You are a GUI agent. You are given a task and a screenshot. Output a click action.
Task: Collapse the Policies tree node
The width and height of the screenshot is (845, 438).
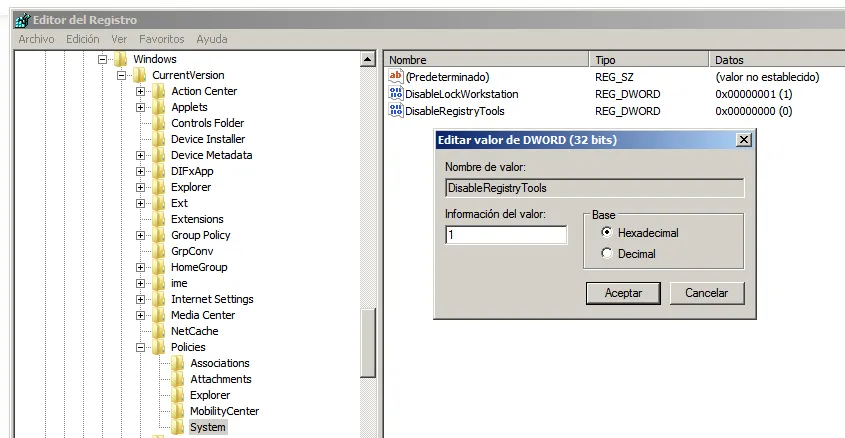click(x=141, y=347)
